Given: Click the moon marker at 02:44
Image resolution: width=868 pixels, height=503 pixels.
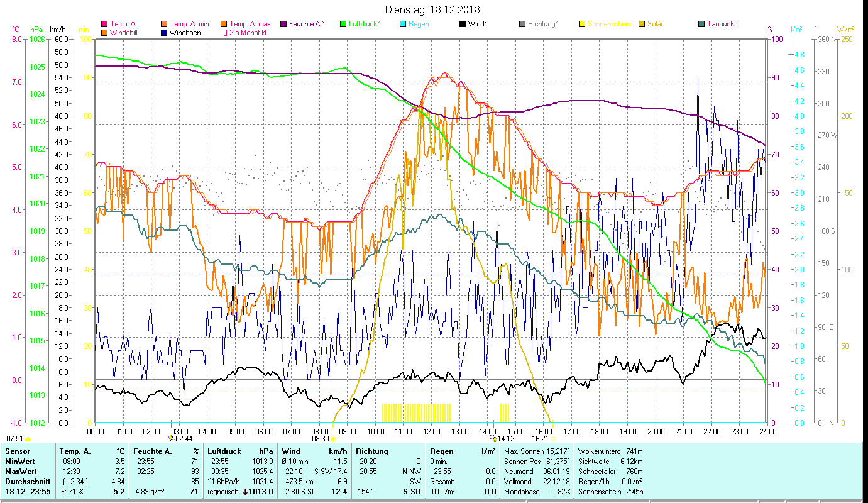Looking at the screenshot, I should [x=171, y=438].
